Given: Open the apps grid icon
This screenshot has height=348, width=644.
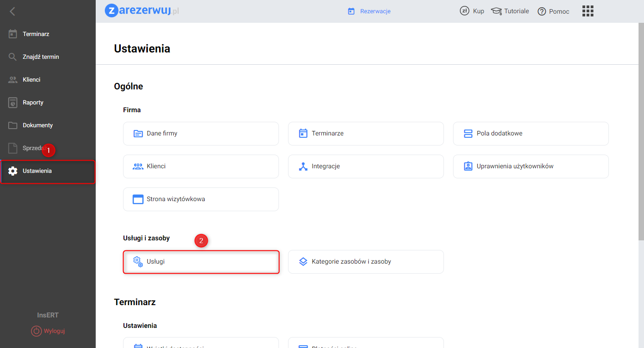Looking at the screenshot, I should point(588,11).
